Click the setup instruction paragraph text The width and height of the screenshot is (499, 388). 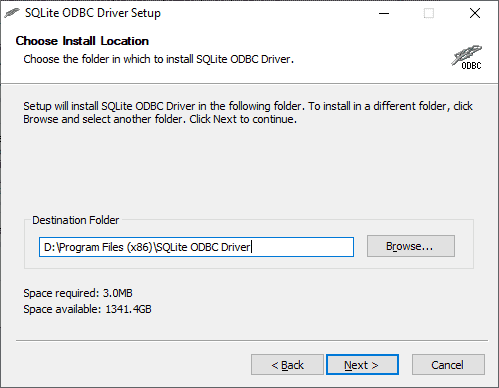tap(248, 112)
